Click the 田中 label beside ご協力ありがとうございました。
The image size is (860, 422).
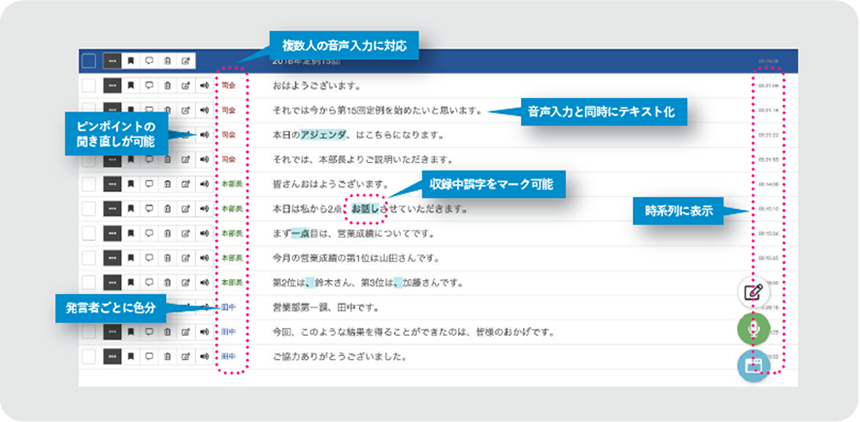click(228, 356)
